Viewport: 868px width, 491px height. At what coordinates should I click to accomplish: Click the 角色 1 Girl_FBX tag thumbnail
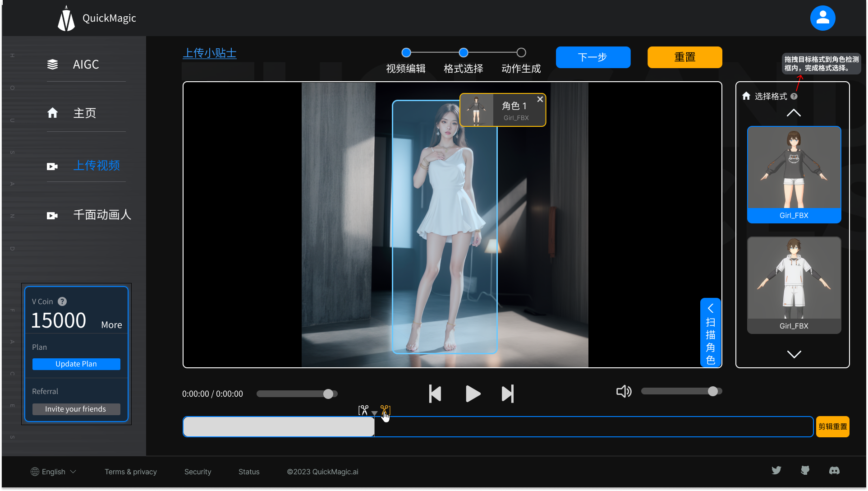[477, 110]
